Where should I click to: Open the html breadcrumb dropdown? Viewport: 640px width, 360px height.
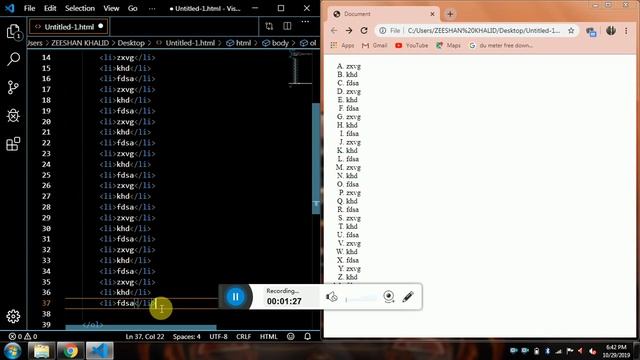pyautogui.click(x=239, y=43)
